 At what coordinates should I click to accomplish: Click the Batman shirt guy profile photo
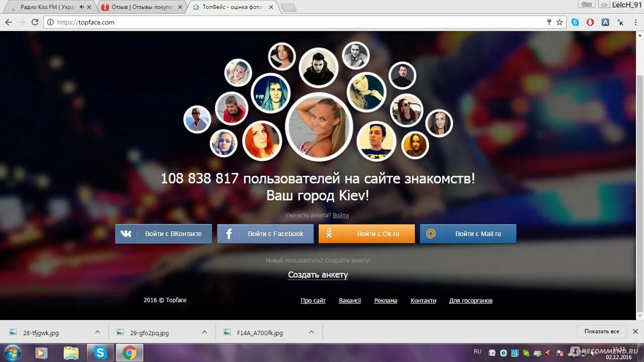pyautogui.click(x=376, y=141)
